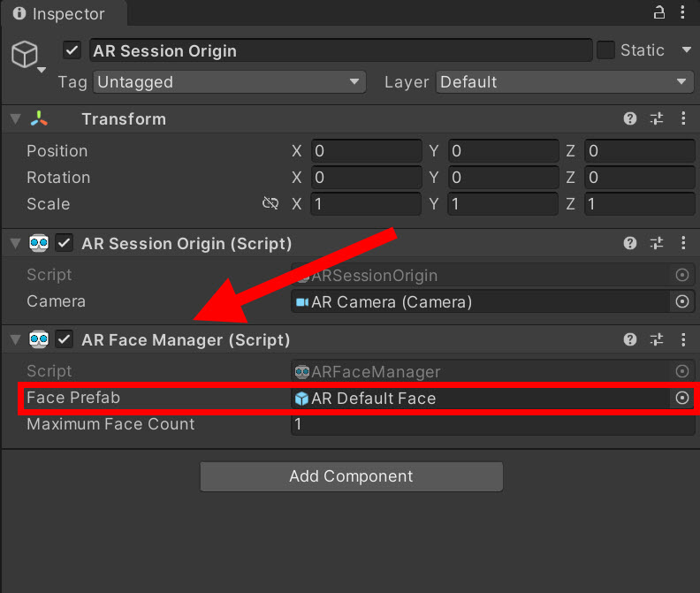Open AR Face Manager presets
The width and height of the screenshot is (700, 593).
tap(657, 340)
